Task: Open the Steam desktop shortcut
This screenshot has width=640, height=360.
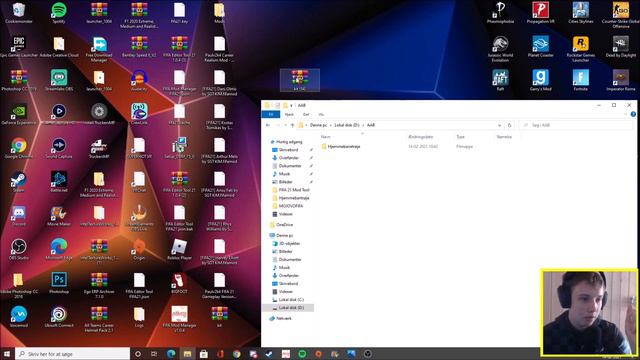Action: click(x=18, y=182)
